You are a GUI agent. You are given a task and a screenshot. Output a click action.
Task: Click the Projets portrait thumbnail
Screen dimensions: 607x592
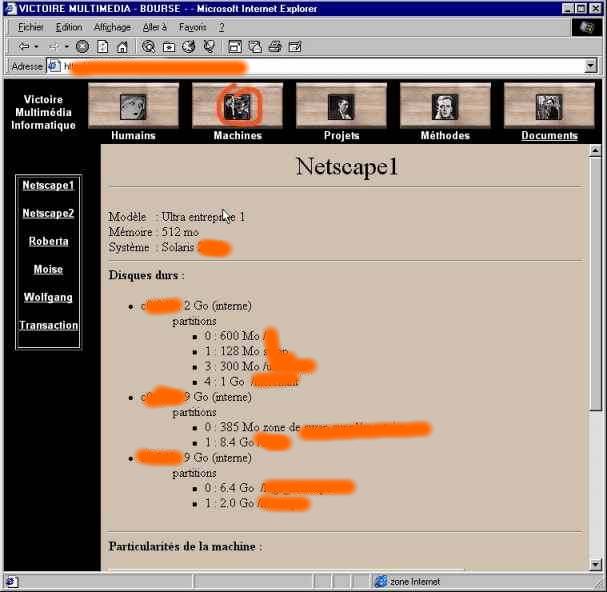341,106
